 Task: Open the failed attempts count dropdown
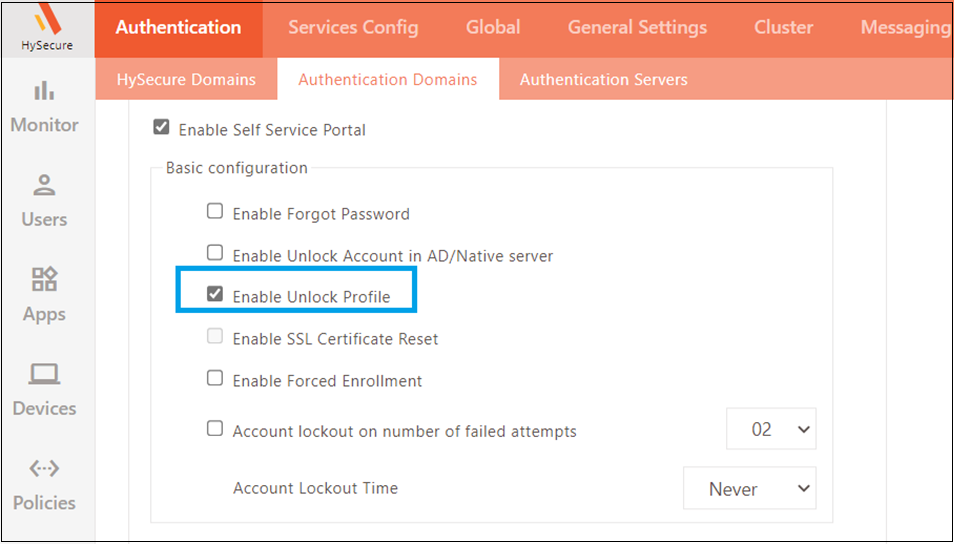771,429
